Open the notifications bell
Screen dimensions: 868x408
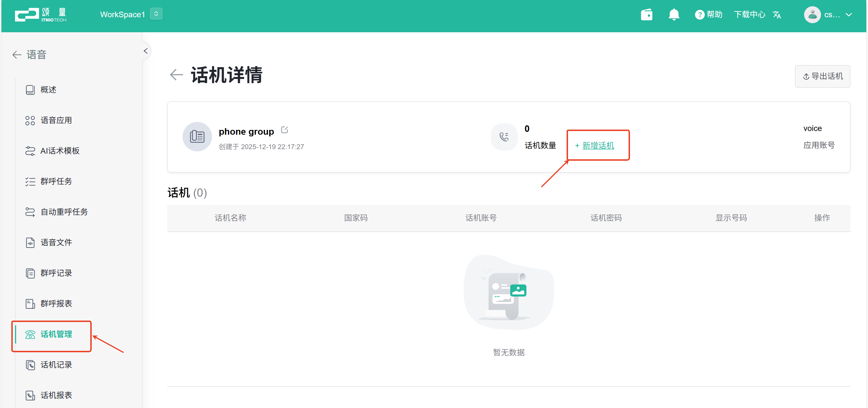coord(674,14)
